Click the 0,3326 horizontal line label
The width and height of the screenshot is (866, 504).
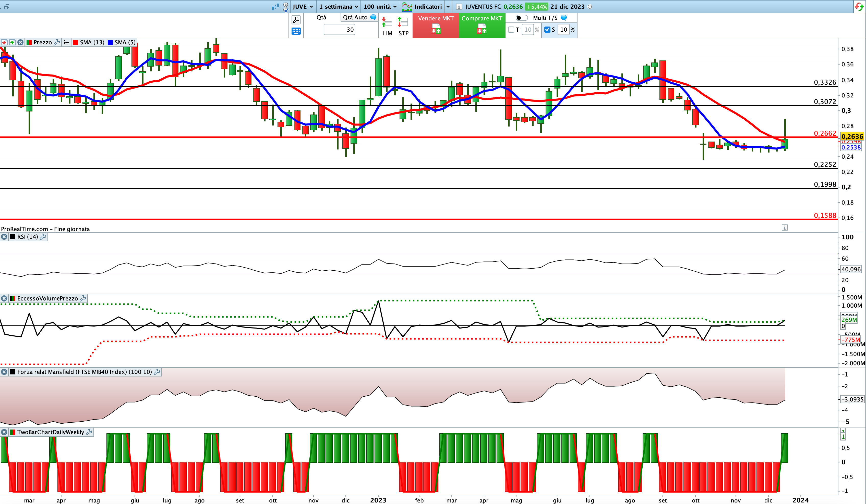click(825, 82)
